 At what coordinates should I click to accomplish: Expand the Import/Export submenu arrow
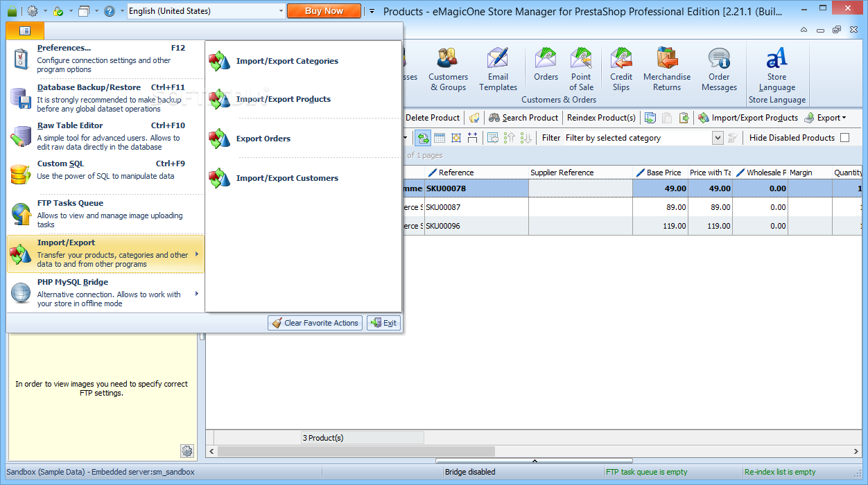click(x=197, y=254)
